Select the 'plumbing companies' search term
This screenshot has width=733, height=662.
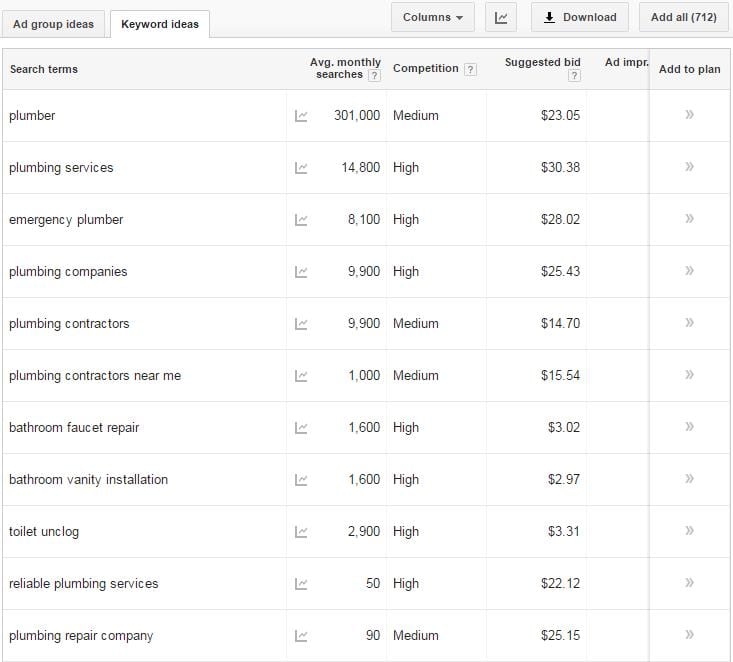[68, 272]
